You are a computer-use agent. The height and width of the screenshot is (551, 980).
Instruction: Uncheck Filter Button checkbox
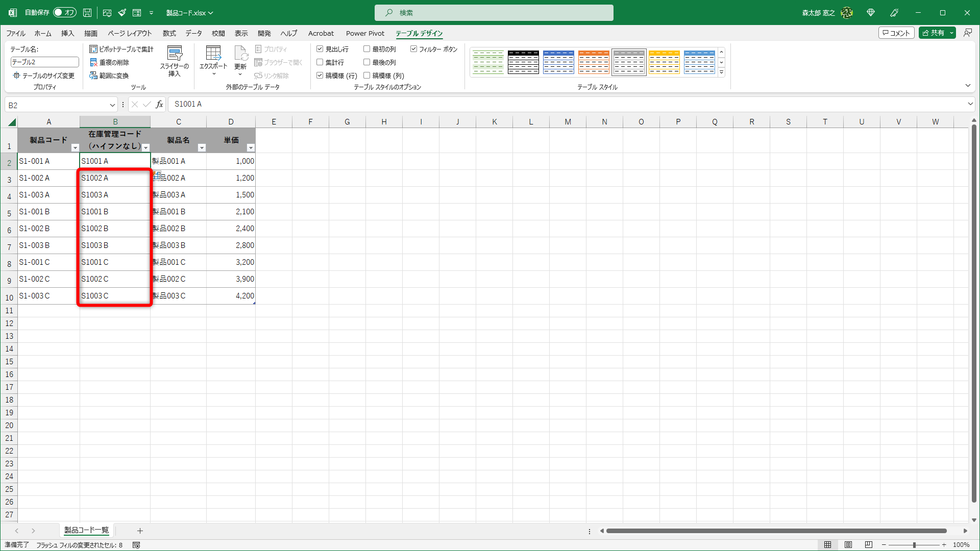coord(413,49)
